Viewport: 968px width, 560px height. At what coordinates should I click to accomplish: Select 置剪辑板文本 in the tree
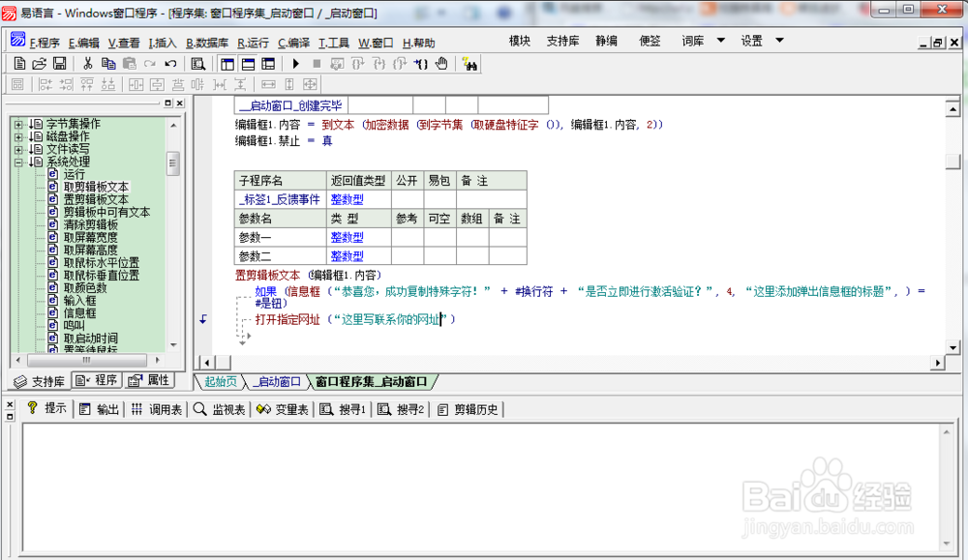click(96, 199)
